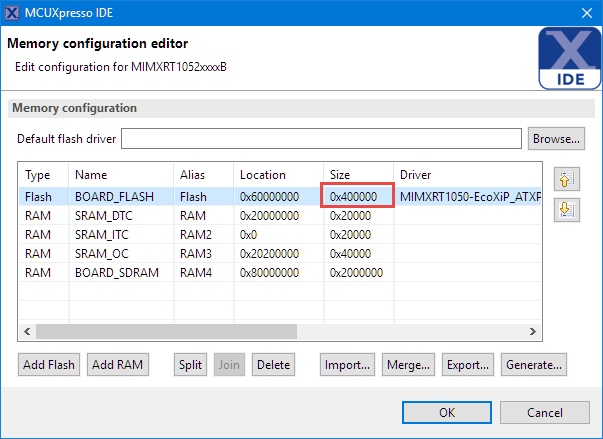The image size is (603, 439).
Task: Click the Delete button
Action: click(273, 365)
